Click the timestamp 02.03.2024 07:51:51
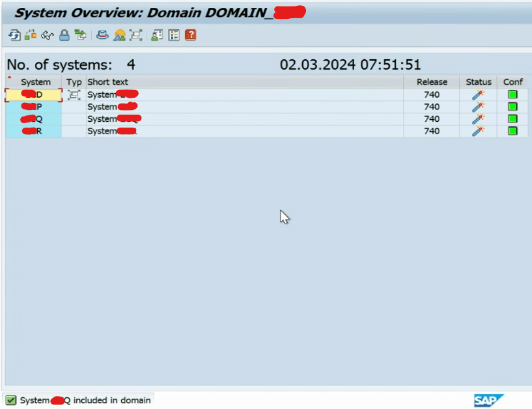Screen dimensions: 532x409 [350, 65]
